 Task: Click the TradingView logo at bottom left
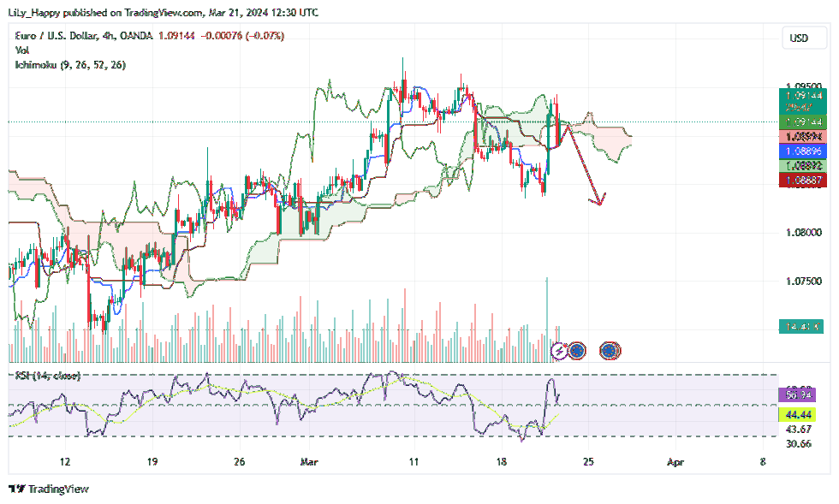click(x=49, y=489)
